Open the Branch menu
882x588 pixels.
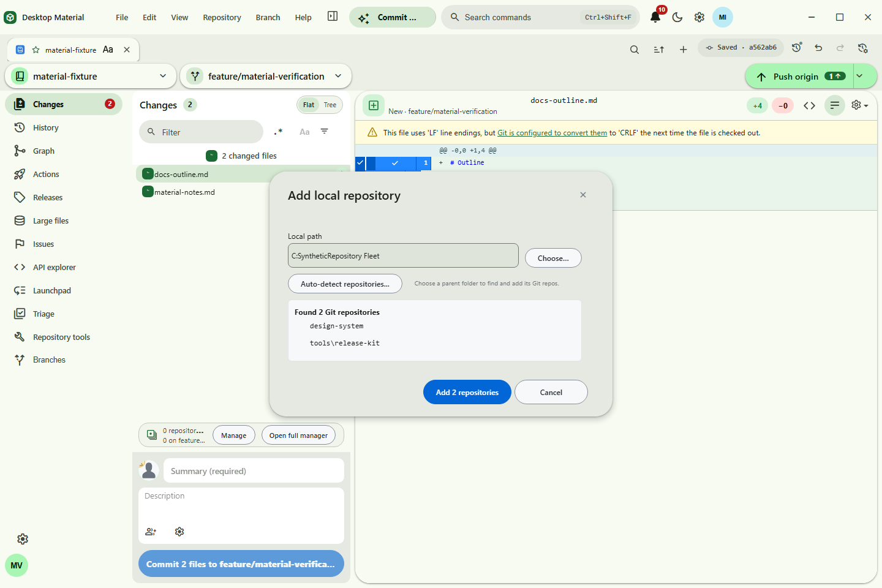pos(268,17)
